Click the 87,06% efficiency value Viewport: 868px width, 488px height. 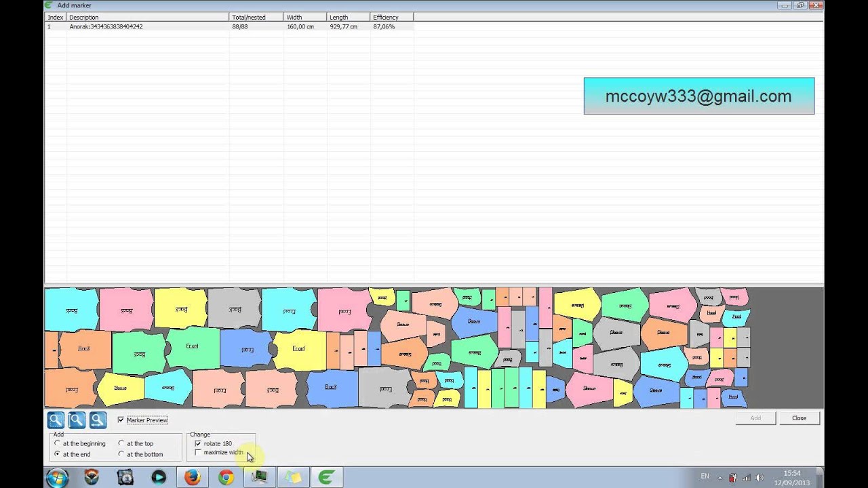[384, 26]
